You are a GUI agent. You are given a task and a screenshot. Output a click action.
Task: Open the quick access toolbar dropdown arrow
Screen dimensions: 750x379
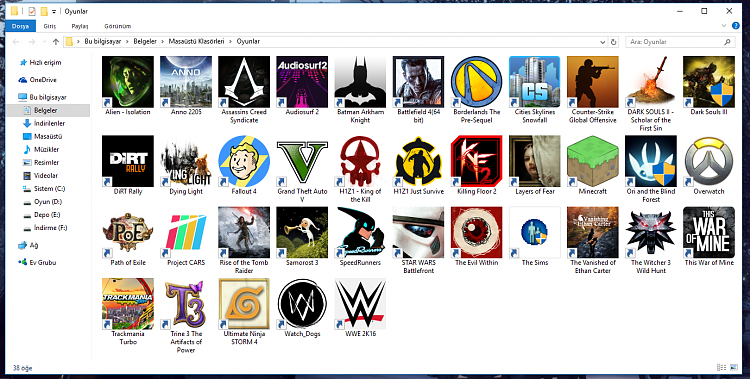click(x=54, y=11)
